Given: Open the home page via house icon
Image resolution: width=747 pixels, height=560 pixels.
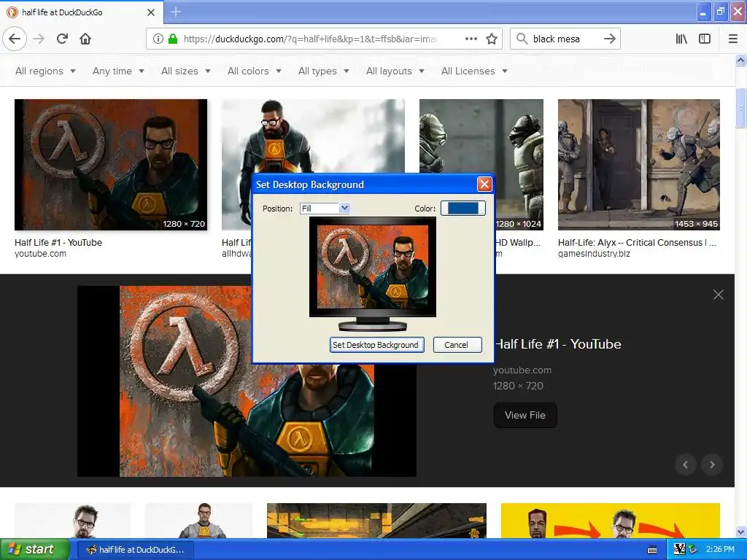Looking at the screenshot, I should [85, 39].
